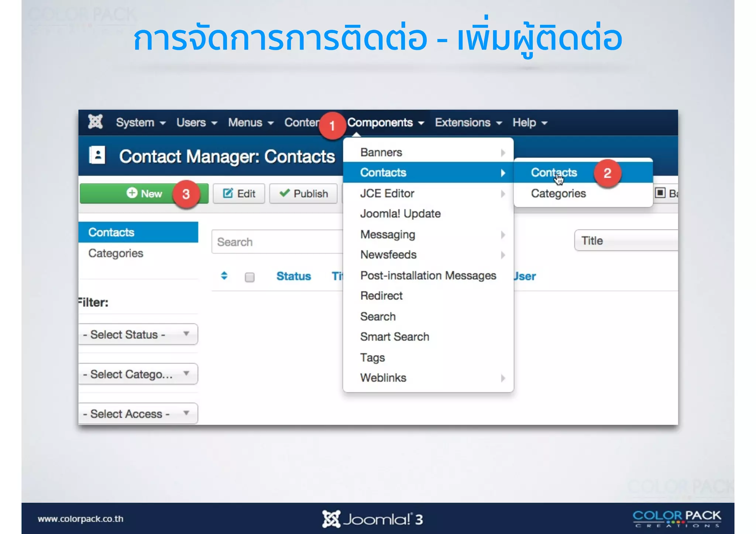Expand the Weblinks submenu

pyautogui.click(x=428, y=378)
